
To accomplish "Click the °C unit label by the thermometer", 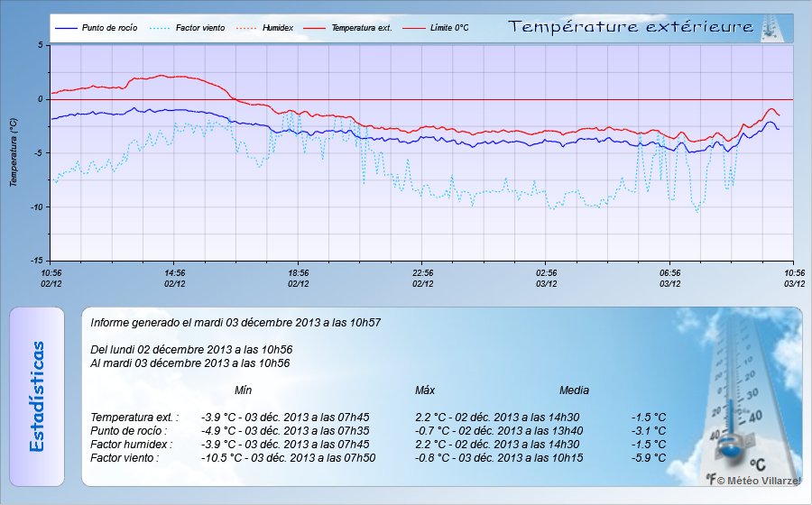I will pyautogui.click(x=758, y=464).
